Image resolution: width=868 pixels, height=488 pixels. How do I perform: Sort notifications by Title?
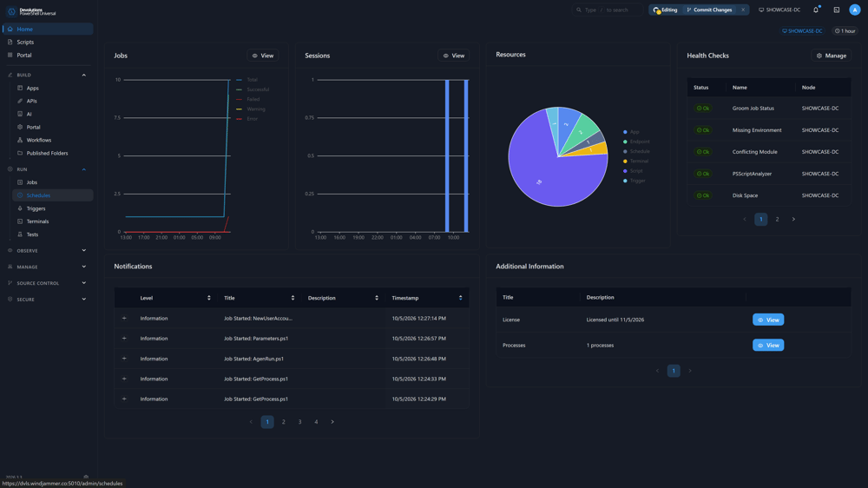(293, 298)
